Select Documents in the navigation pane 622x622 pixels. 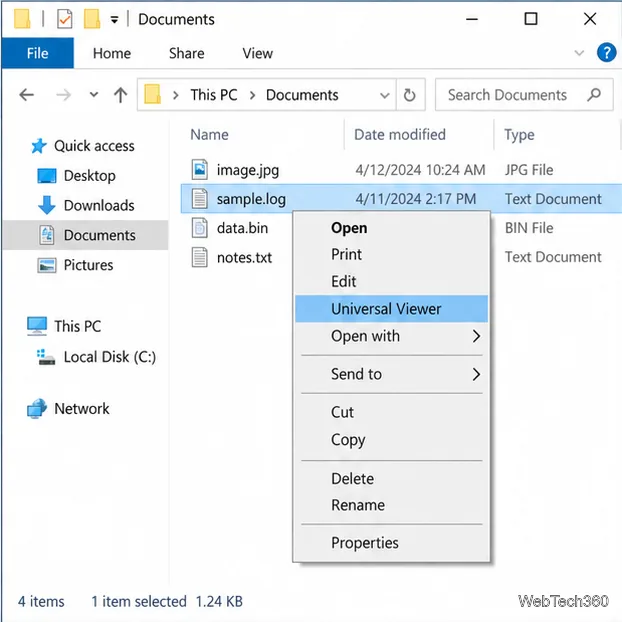point(86,235)
